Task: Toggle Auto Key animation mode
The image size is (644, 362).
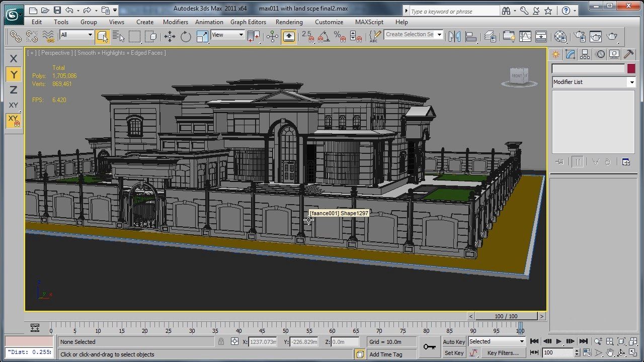Action: [454, 342]
